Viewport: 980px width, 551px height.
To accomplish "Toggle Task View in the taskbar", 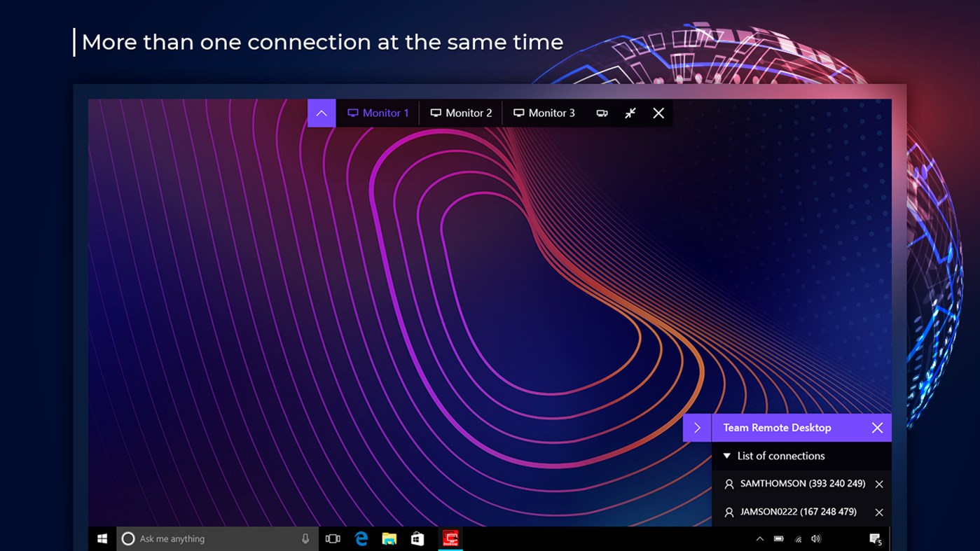I will click(x=333, y=538).
